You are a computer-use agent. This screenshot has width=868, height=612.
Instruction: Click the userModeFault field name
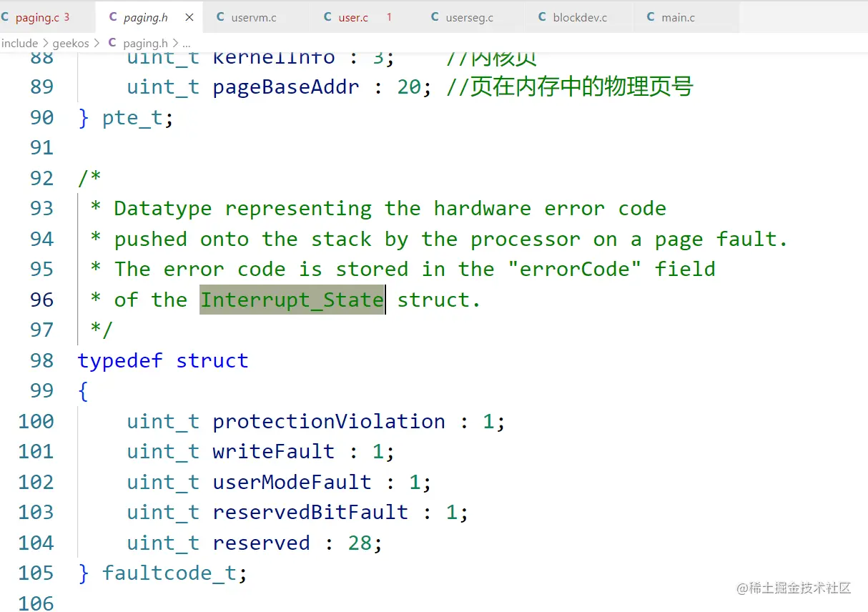coord(292,482)
